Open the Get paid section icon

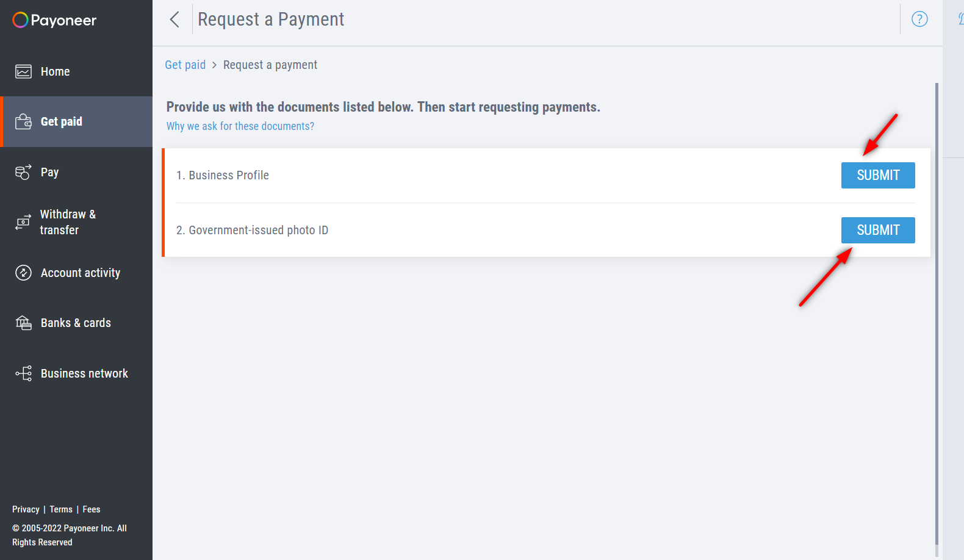(x=23, y=121)
